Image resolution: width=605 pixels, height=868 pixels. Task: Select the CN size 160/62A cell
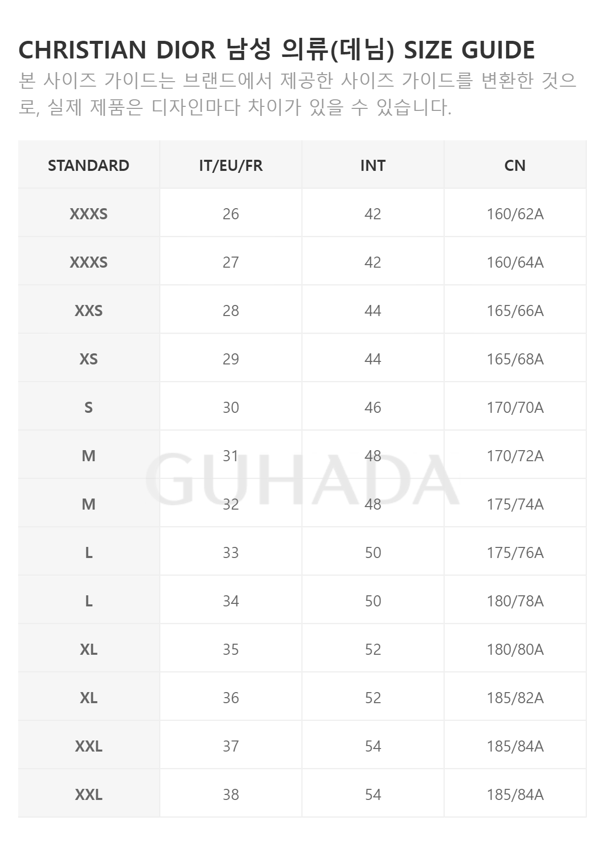tap(515, 213)
